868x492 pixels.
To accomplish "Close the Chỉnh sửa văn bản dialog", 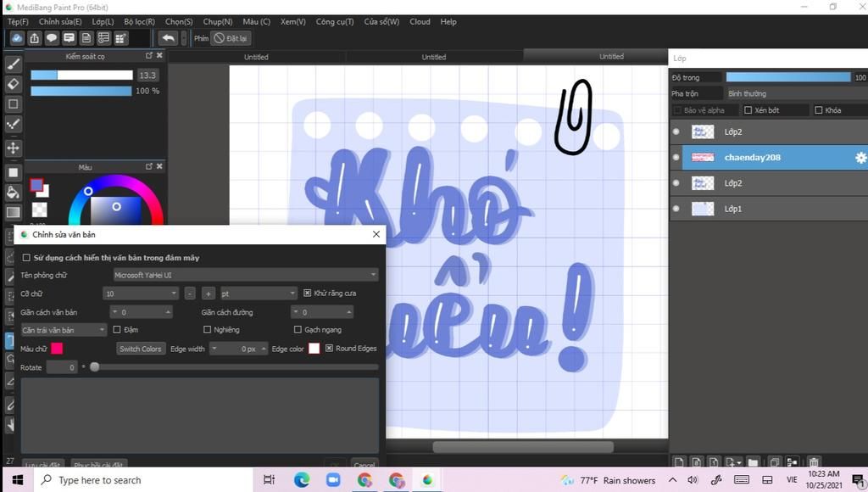I will [x=376, y=234].
